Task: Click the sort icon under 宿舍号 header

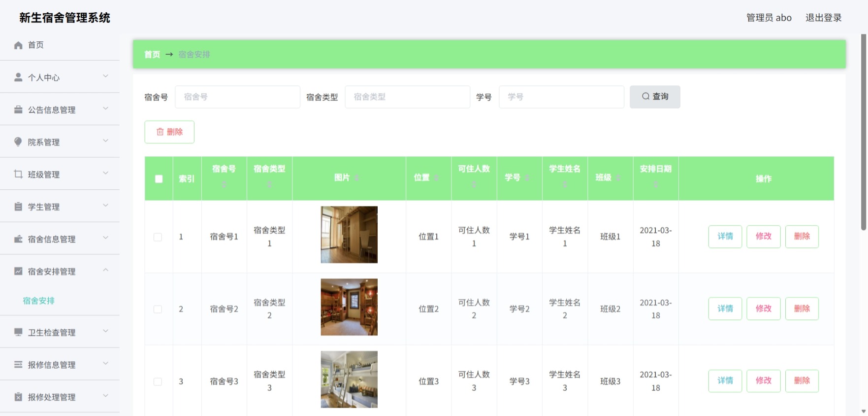Action: point(224,184)
